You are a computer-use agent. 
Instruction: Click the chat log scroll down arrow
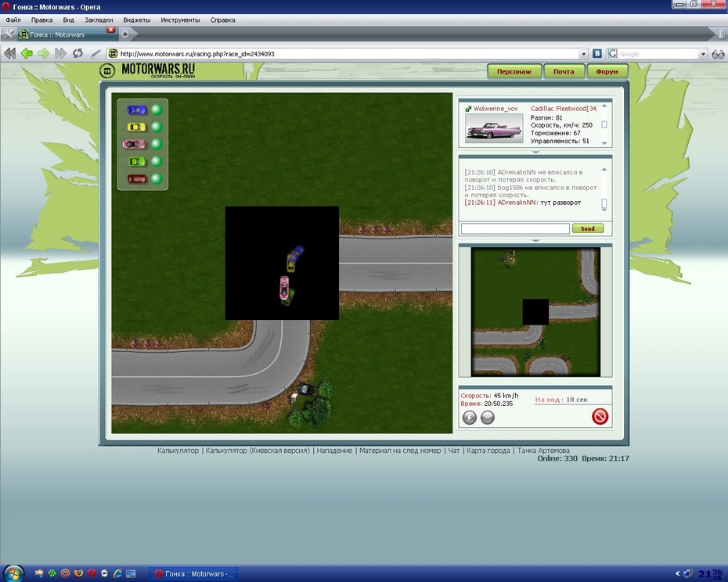(604, 210)
